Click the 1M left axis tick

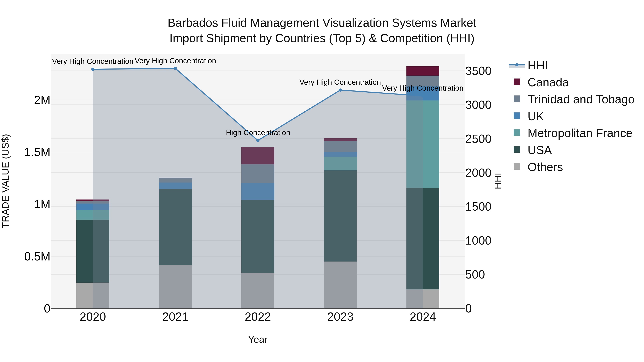click(42, 204)
